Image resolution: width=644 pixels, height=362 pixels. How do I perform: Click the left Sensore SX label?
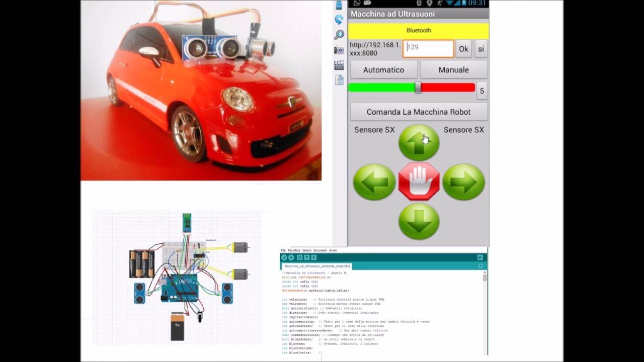374,130
